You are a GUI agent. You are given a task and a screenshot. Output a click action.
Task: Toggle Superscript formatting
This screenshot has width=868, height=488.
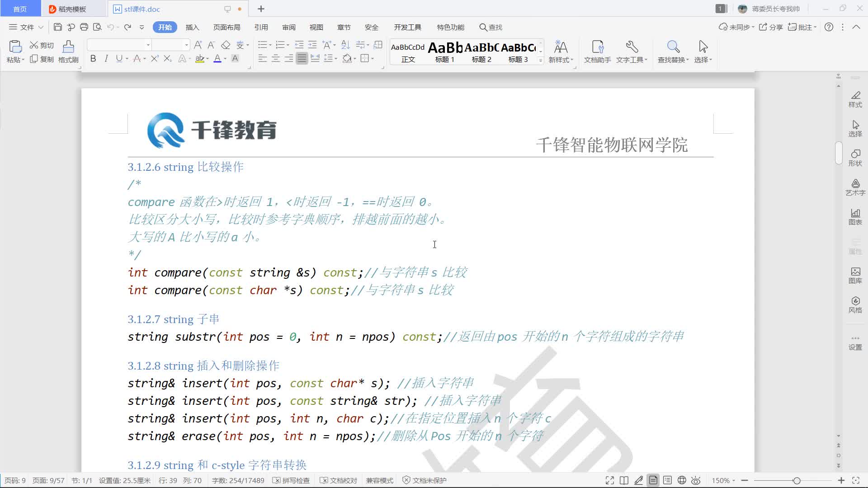[155, 58]
